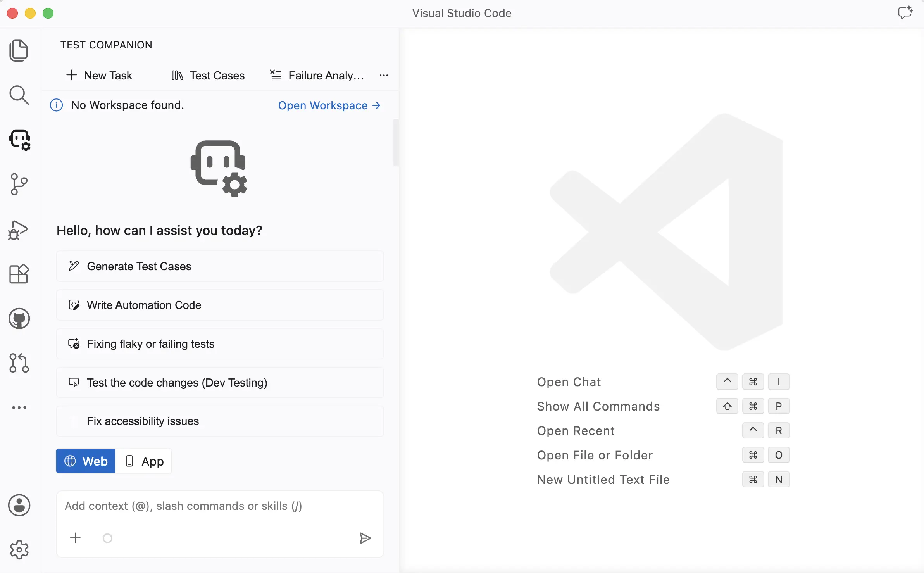Click New Task
924x573 pixels.
[x=99, y=75]
